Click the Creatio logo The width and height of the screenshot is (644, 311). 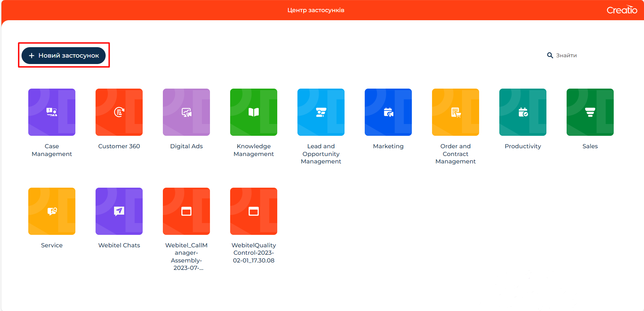point(622,10)
